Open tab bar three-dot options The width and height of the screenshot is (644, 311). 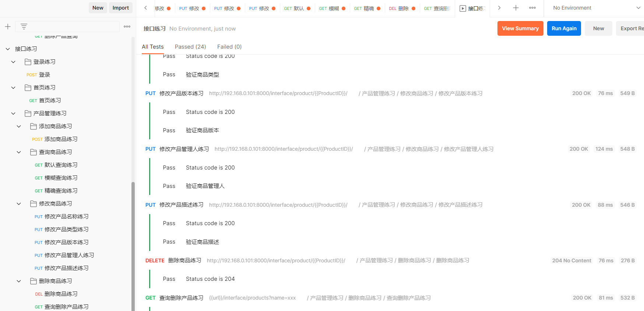pyautogui.click(x=532, y=8)
